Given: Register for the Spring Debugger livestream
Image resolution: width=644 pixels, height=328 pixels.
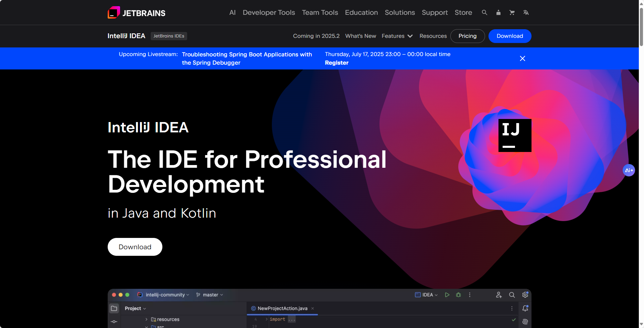Looking at the screenshot, I should click(336, 63).
